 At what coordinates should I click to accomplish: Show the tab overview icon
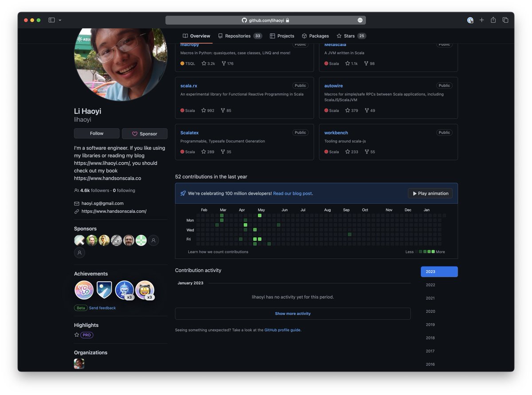coord(505,20)
